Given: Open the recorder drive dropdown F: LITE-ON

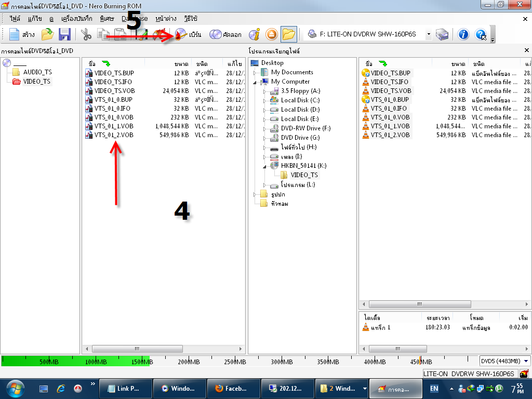Looking at the screenshot, I should pyautogui.click(x=429, y=34).
